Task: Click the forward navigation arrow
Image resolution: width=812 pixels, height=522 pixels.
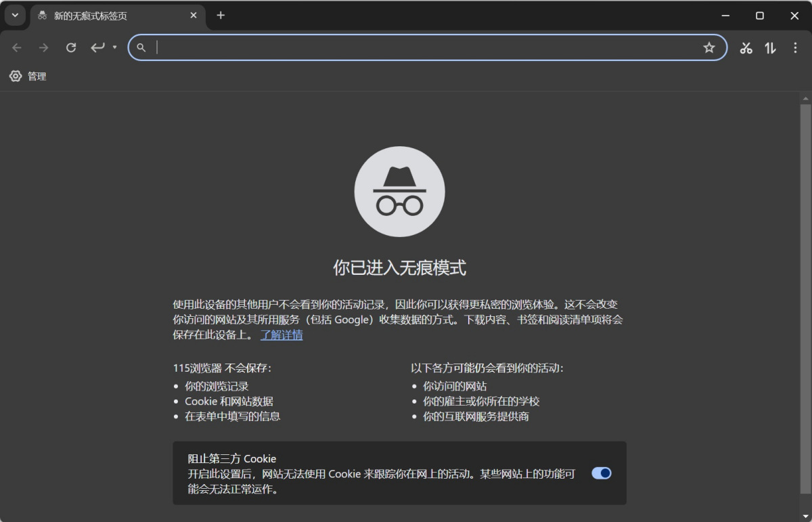Action: click(x=44, y=47)
